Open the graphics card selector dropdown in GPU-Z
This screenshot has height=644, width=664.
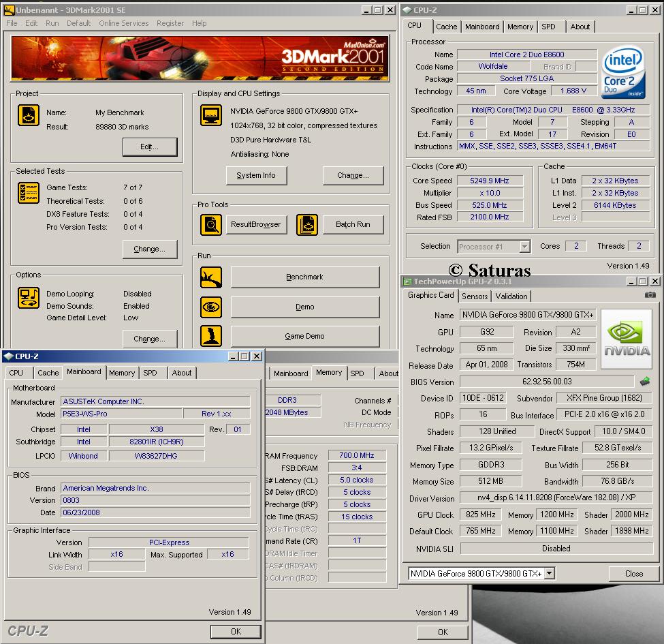[549, 573]
